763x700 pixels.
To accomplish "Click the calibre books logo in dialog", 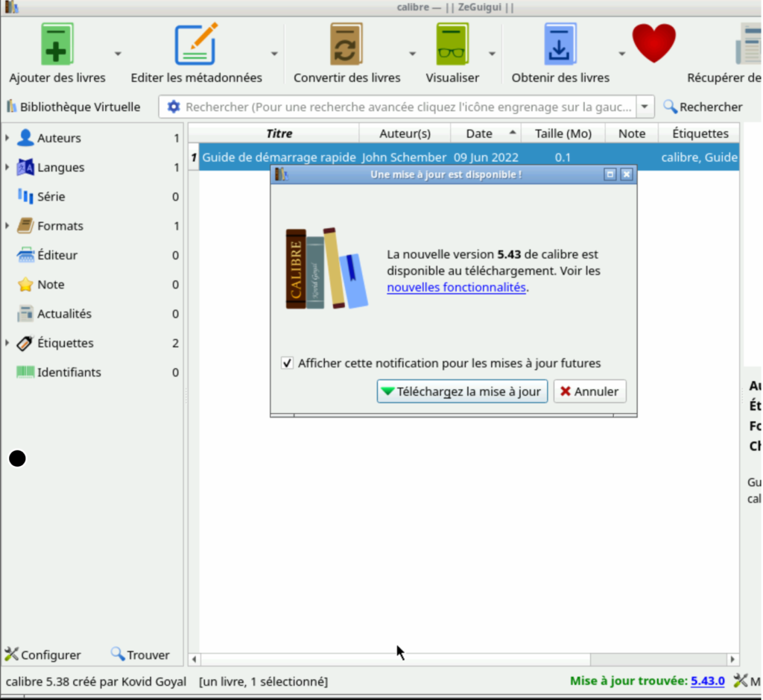I will [x=326, y=268].
